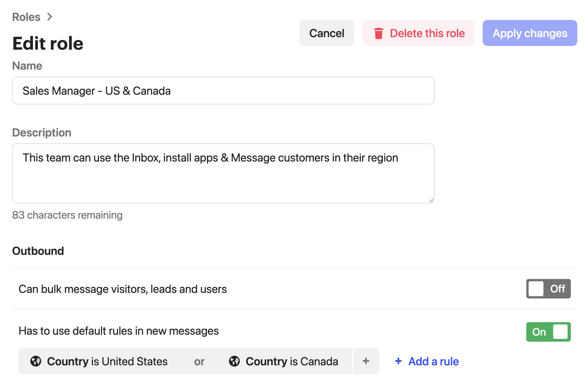Focus the role Name input field

(x=223, y=91)
